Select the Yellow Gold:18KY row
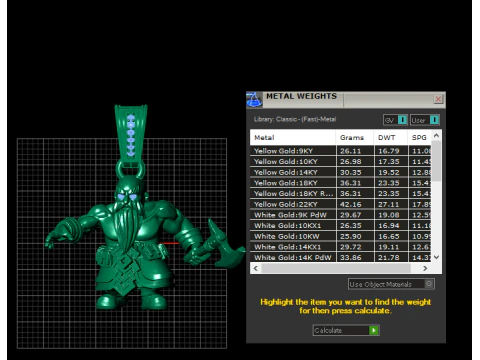The image size is (480, 360). (340, 183)
